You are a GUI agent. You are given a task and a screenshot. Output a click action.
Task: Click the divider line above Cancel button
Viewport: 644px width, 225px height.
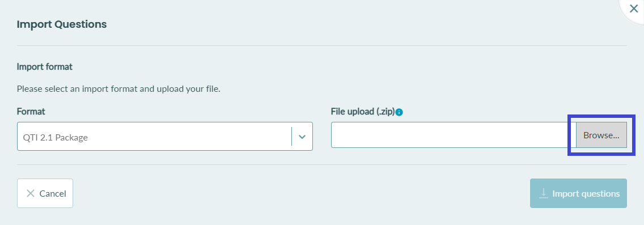tap(322, 165)
